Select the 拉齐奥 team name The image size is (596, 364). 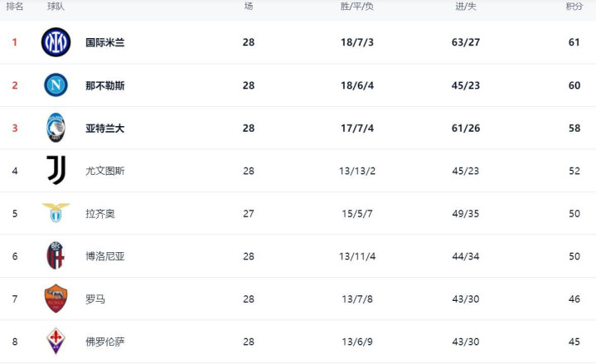point(100,214)
